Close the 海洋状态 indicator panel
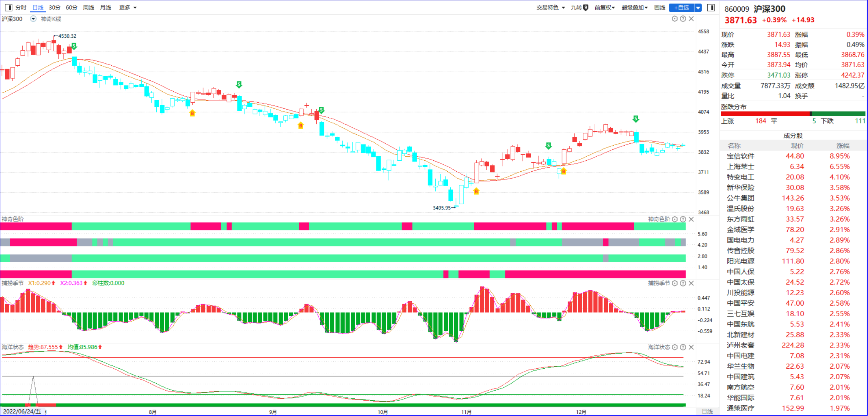This screenshot has width=868, height=416. click(x=691, y=347)
